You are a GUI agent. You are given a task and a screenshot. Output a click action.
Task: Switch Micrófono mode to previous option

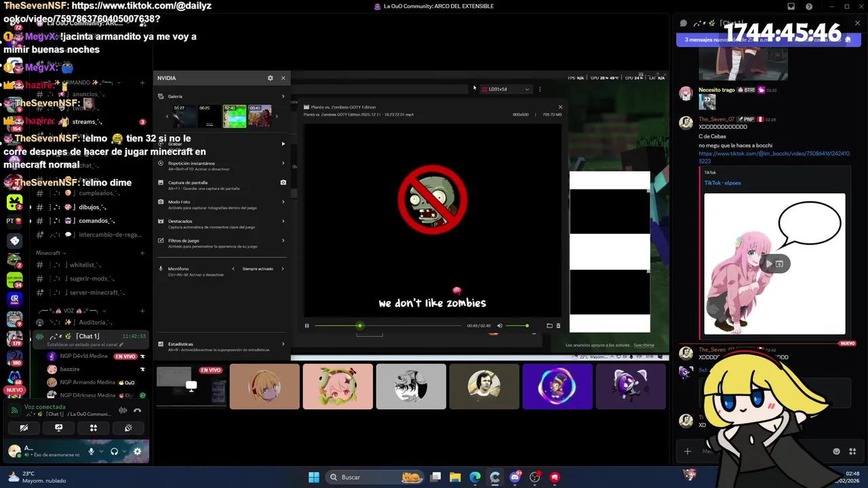[233, 269]
